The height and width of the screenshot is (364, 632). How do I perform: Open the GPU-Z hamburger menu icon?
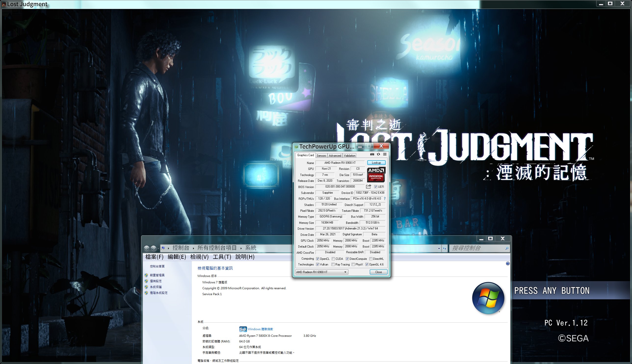(385, 154)
